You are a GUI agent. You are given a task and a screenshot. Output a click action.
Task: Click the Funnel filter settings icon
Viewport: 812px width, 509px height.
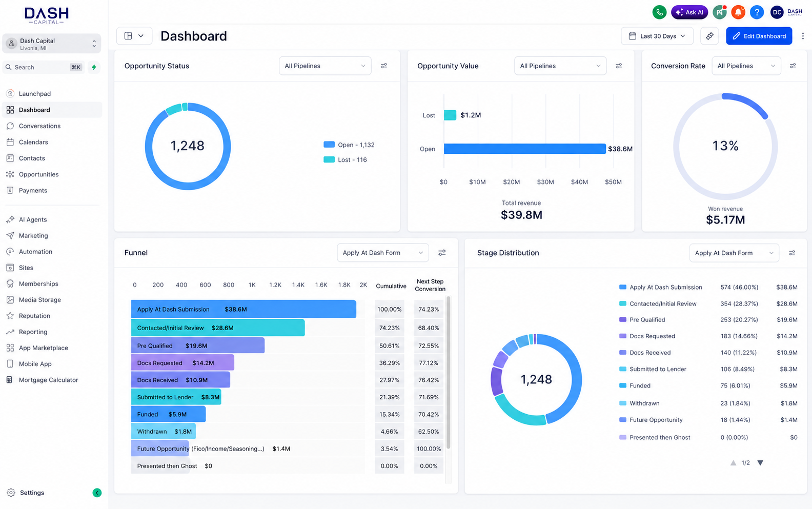tap(442, 253)
